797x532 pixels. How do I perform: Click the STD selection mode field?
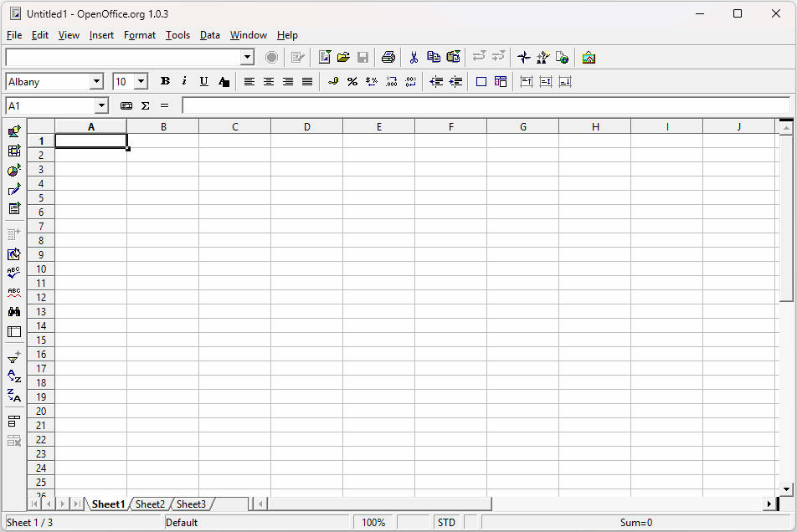click(x=446, y=523)
